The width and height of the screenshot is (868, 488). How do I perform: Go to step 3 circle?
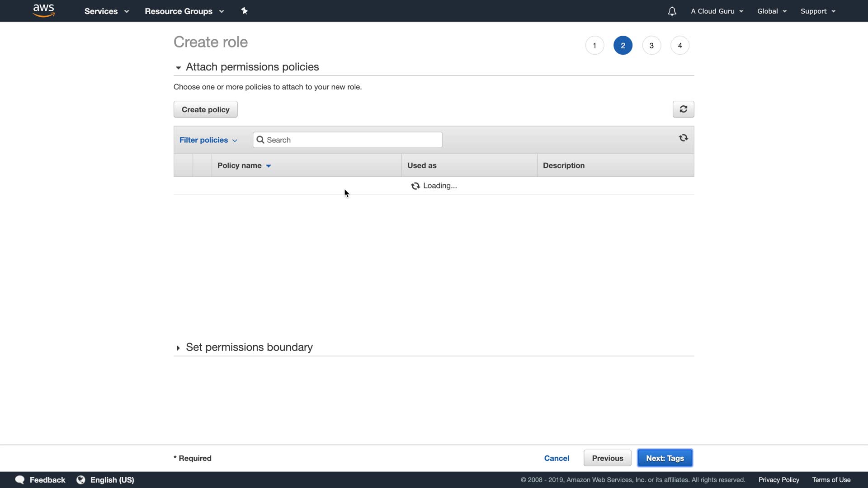[651, 46]
